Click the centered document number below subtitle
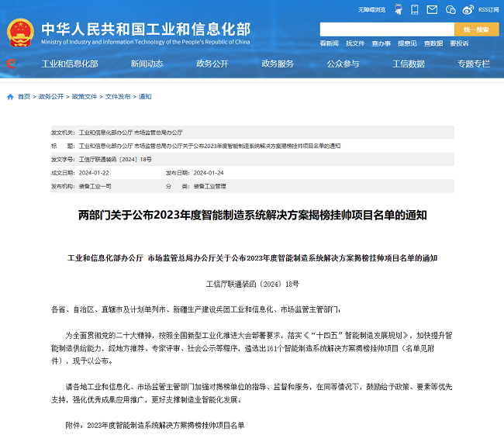This screenshot has height=435, width=504. (252, 285)
